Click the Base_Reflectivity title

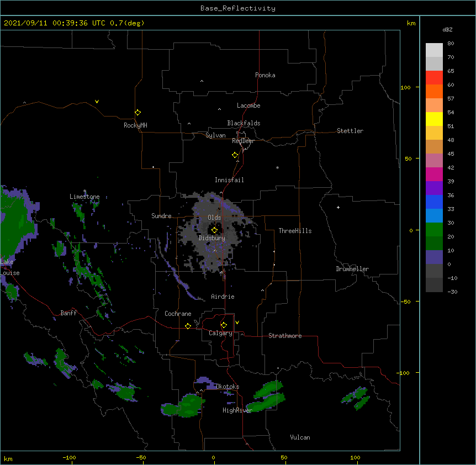point(238,8)
